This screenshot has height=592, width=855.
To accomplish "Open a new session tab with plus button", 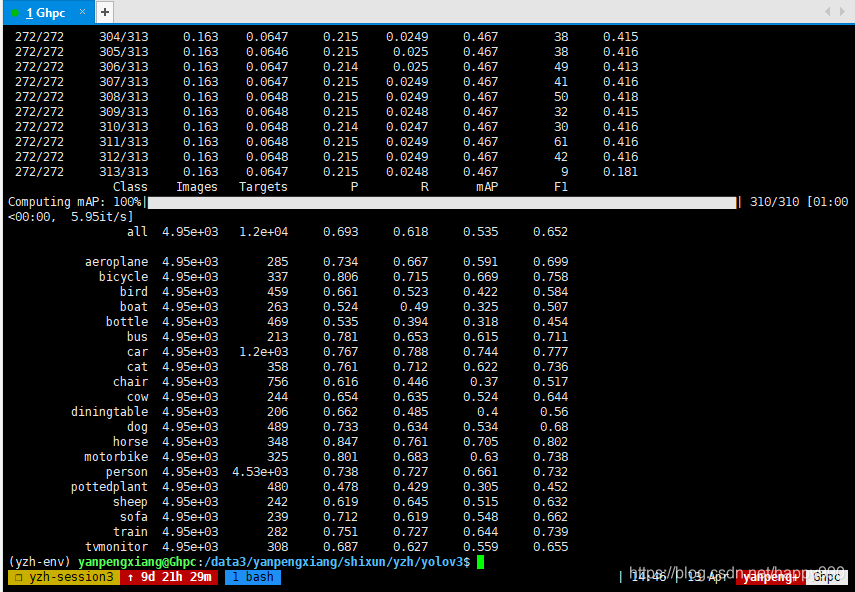I will pos(105,12).
